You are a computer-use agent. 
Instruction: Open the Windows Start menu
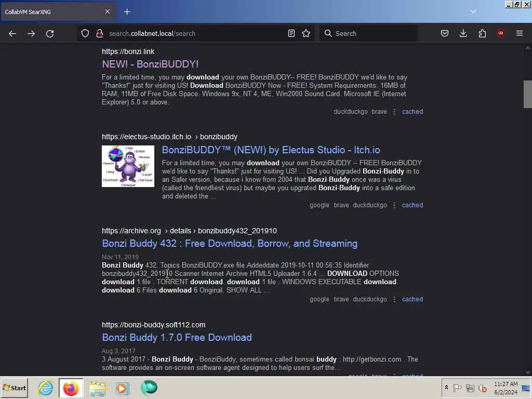point(14,388)
